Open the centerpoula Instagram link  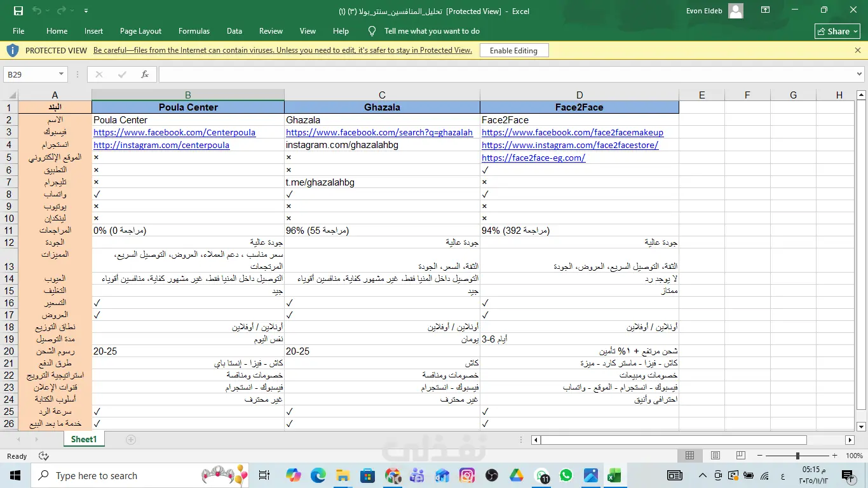(161, 145)
